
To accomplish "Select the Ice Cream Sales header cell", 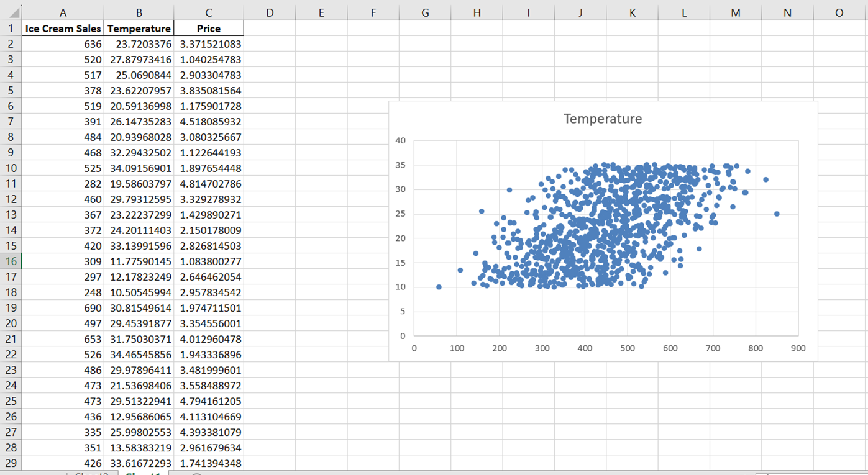I will point(63,28).
